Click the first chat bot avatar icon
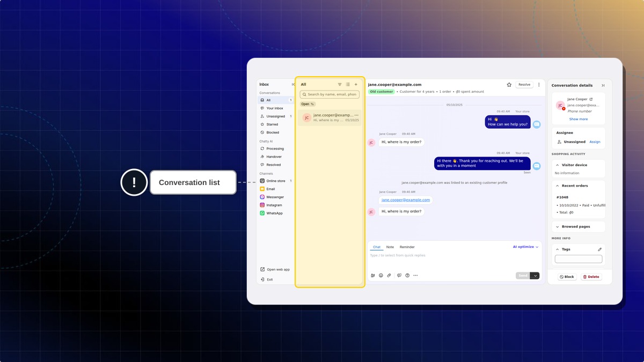Screen dimensions: 644x362 pyautogui.click(x=536, y=124)
